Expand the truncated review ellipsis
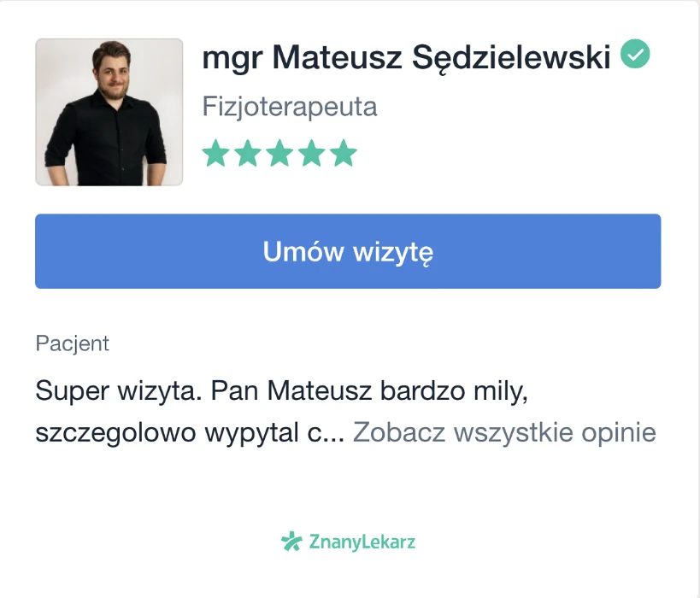The height and width of the screenshot is (598, 700). point(335,434)
